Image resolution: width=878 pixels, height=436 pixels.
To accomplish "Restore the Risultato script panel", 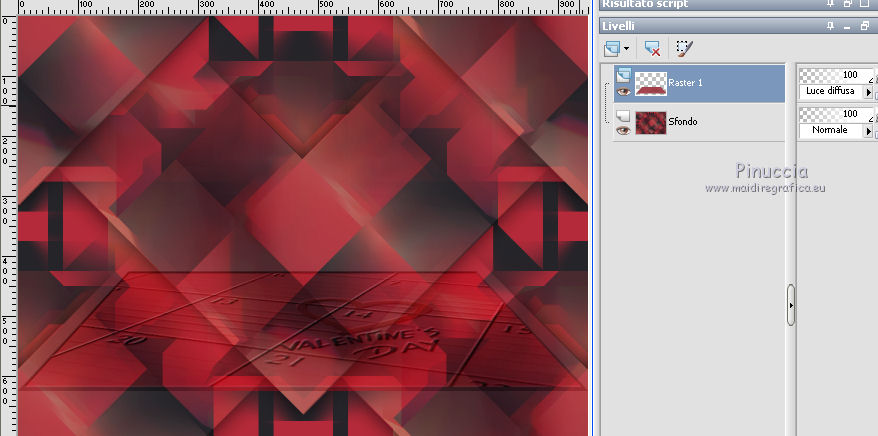I will [x=847, y=3].
